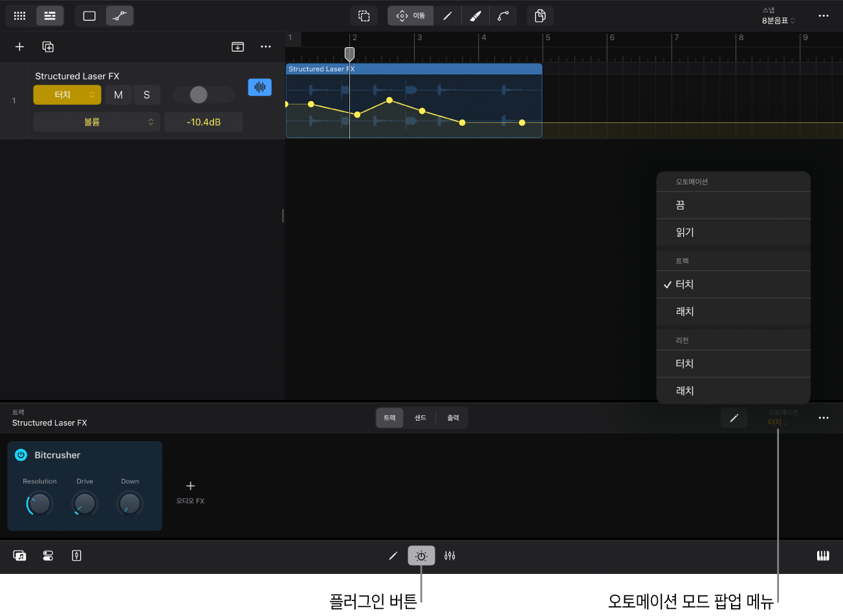Viewport: 843px width, 616px height.
Task: Show the keyboard piano icon
Action: click(x=823, y=556)
